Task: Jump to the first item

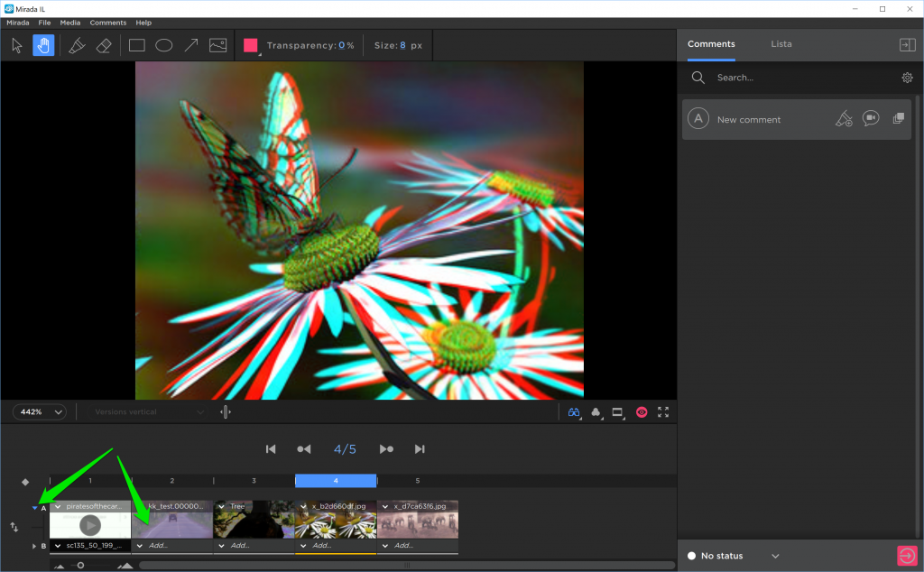Action: [271, 449]
